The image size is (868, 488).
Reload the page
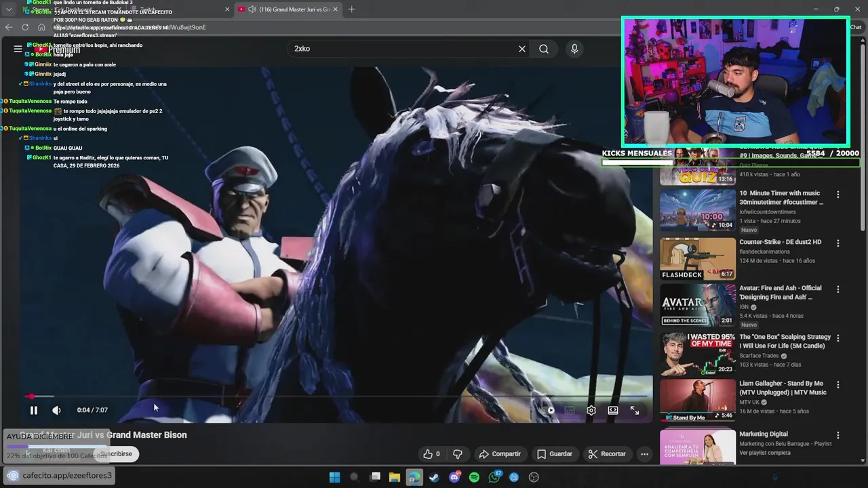25,27
